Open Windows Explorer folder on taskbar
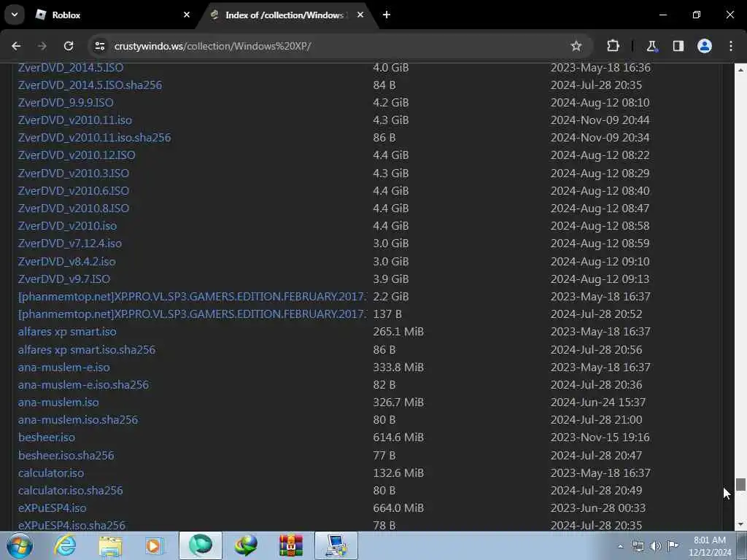 (110, 545)
